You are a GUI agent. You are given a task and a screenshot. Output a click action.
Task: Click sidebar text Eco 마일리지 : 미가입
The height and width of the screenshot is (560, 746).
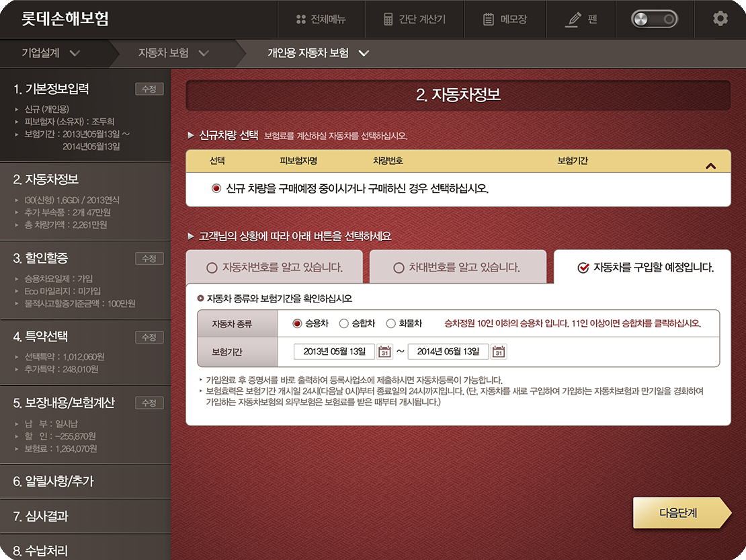tap(63, 291)
